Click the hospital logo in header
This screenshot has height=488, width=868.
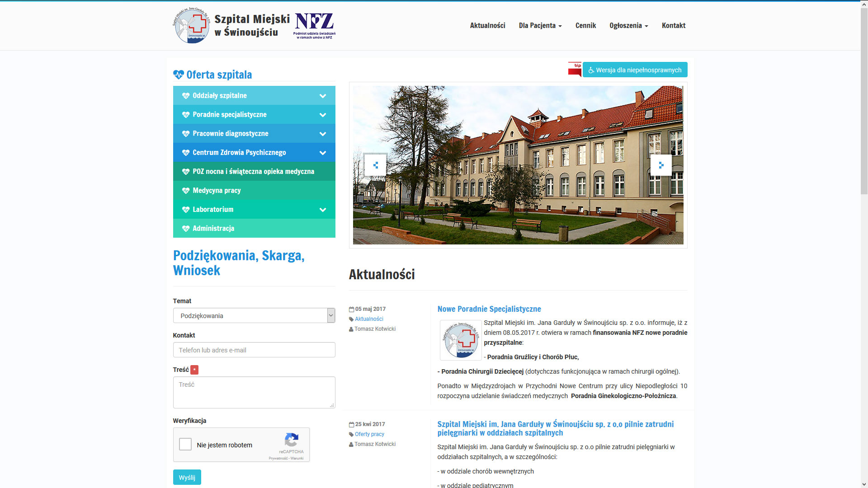point(192,26)
